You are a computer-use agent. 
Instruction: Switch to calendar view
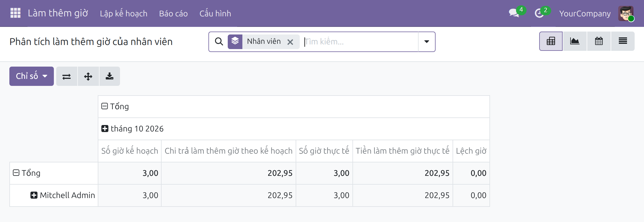coord(599,41)
